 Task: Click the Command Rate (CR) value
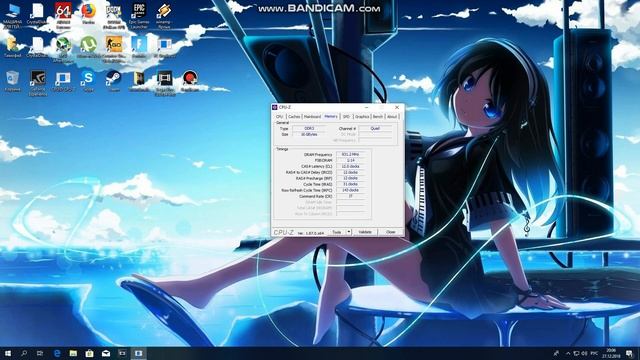click(350, 196)
